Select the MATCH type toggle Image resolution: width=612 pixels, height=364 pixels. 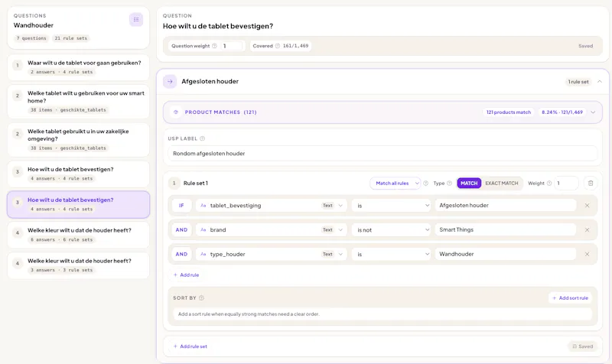(469, 184)
